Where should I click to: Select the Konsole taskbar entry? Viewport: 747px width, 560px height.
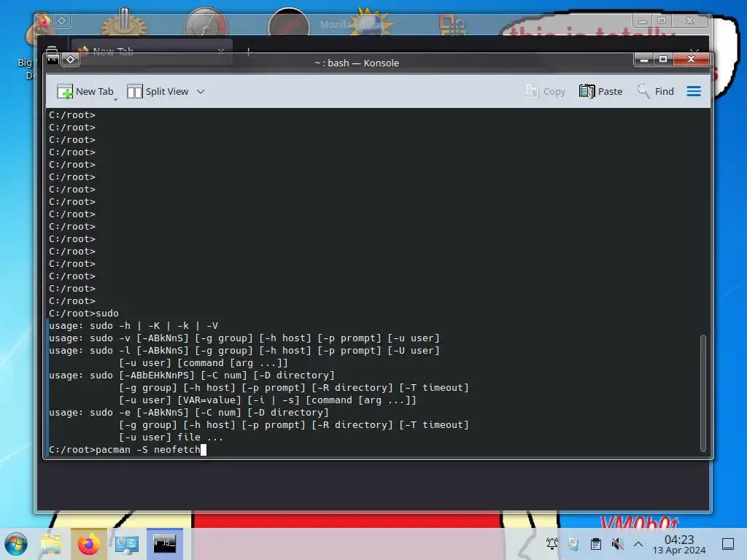(x=164, y=544)
